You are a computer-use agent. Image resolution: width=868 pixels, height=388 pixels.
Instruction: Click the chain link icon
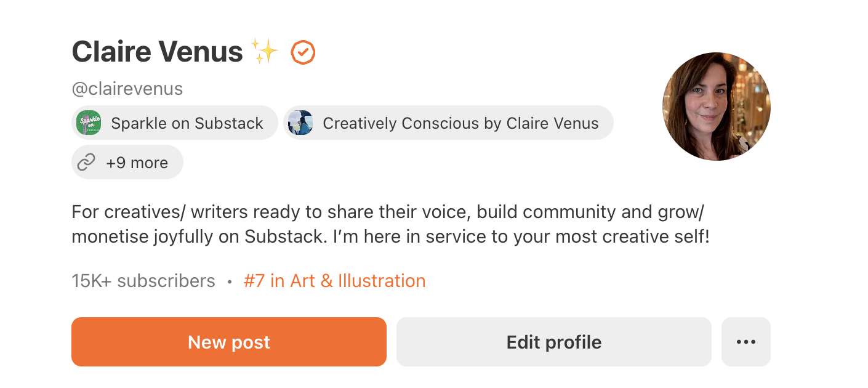pos(86,163)
